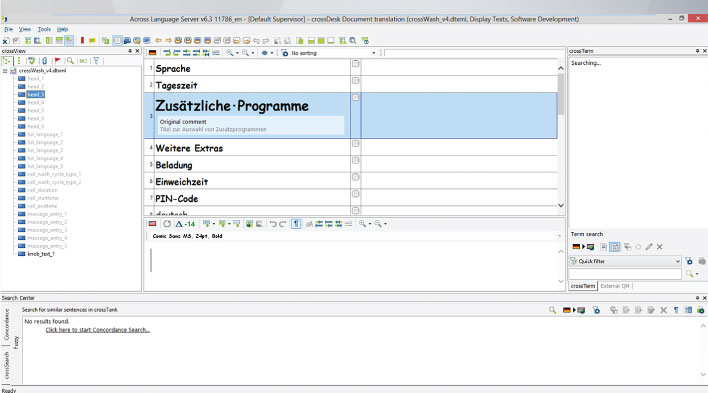Image resolution: width=708 pixels, height=393 pixels.
Task: Click the green magnifier search icon in Term search
Action: pyautogui.click(x=689, y=274)
